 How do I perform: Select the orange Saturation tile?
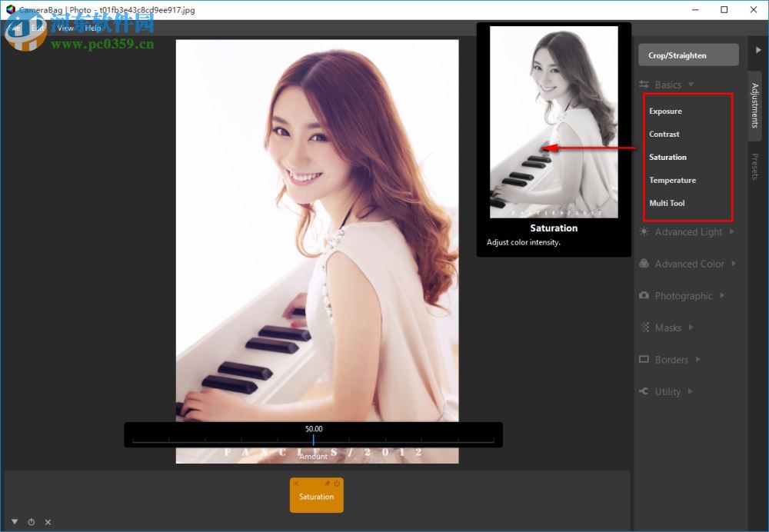316,495
